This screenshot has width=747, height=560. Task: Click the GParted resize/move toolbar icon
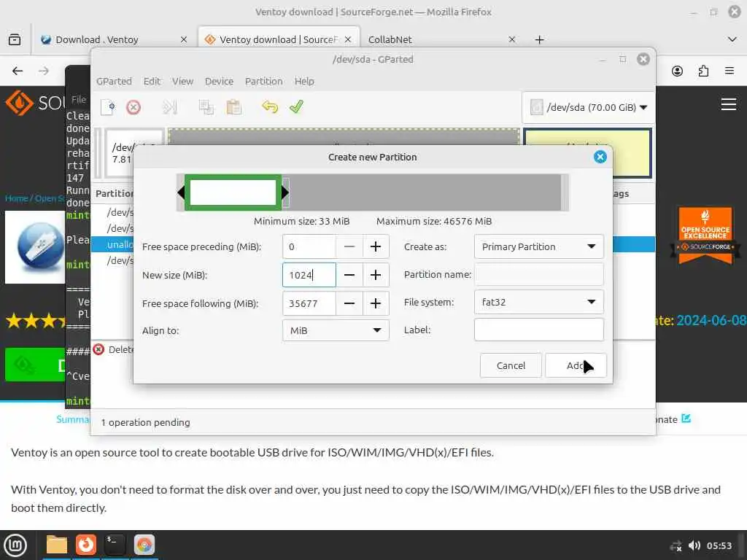click(169, 107)
